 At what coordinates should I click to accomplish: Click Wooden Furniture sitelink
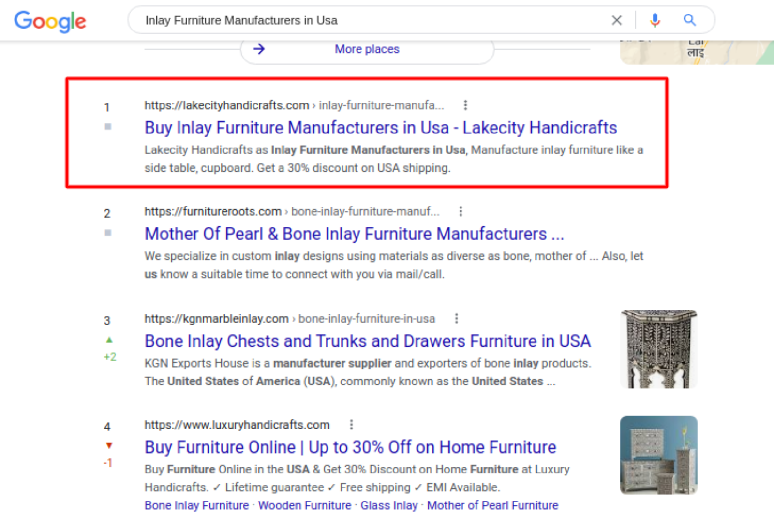(x=304, y=505)
